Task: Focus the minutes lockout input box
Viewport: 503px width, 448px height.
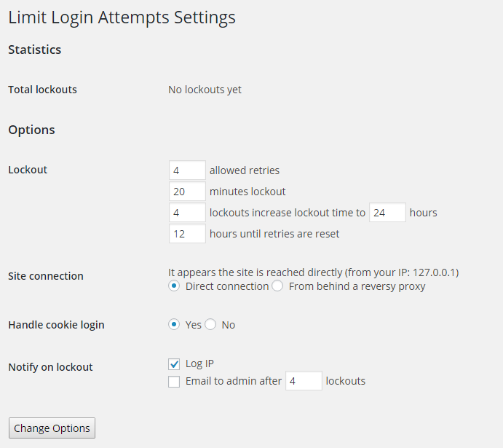Action: [x=187, y=192]
